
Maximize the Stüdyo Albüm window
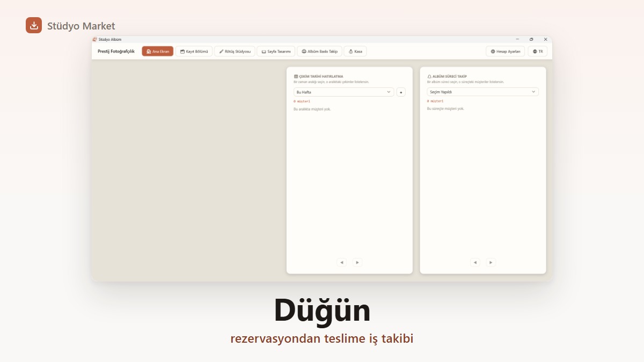click(531, 39)
